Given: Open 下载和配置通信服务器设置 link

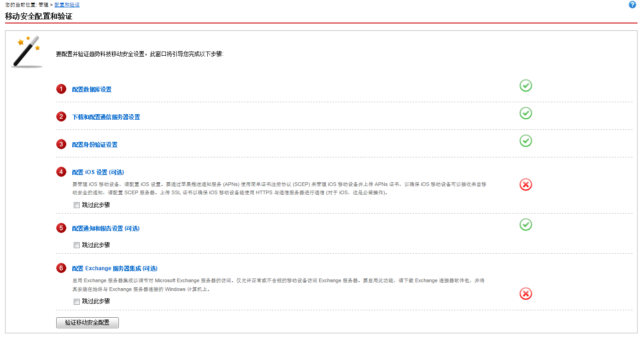Looking at the screenshot, I should (106, 117).
